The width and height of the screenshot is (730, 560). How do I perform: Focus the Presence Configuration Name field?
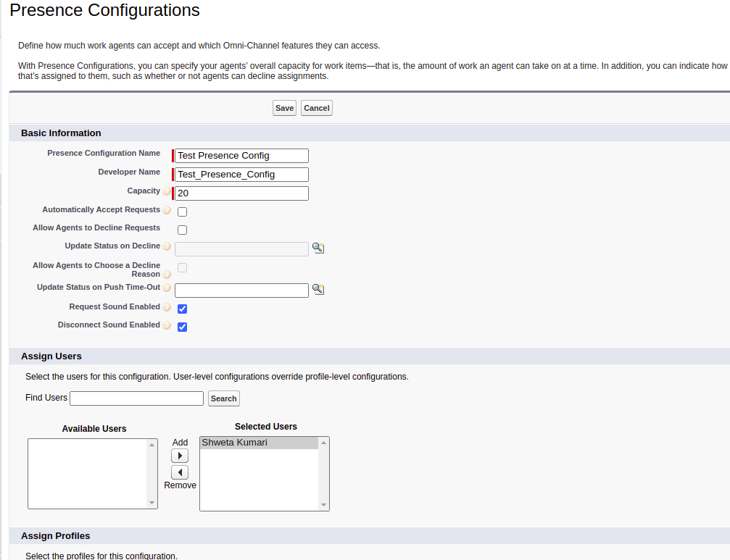[x=241, y=156]
